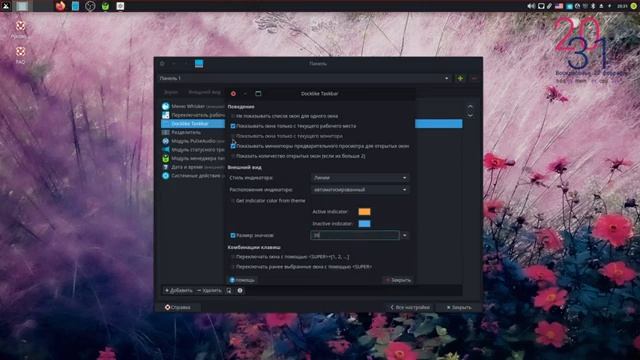Click the Добавить button
Image resolution: width=640 pixels, height=360 pixels.
tap(178, 291)
